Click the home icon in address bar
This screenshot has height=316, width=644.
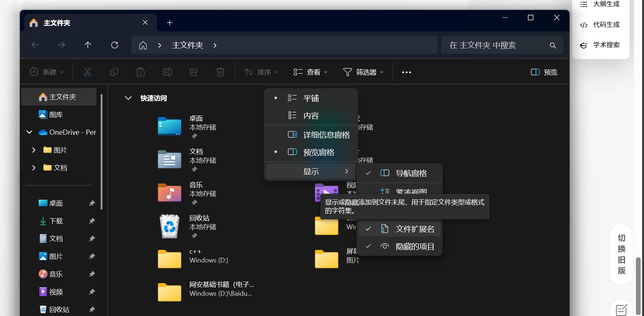tap(143, 45)
